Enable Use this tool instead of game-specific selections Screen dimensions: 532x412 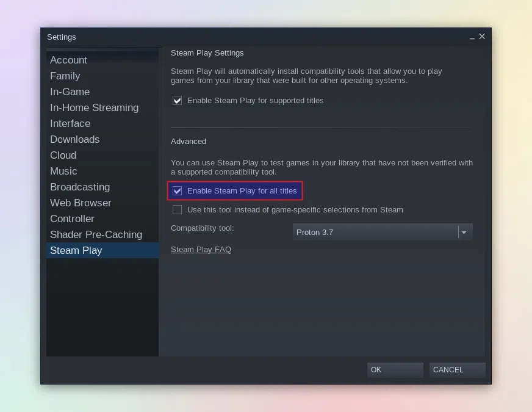tap(177, 210)
